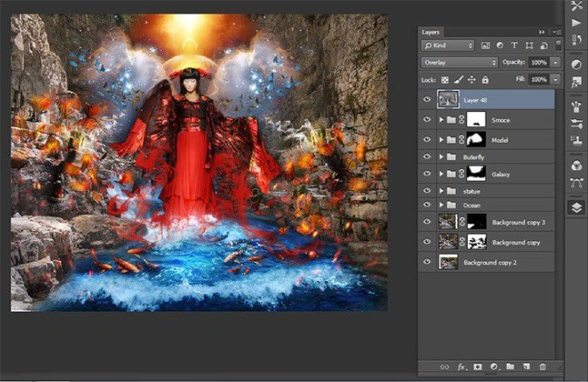Open the Overlay blend mode dropdown

pyautogui.click(x=459, y=63)
